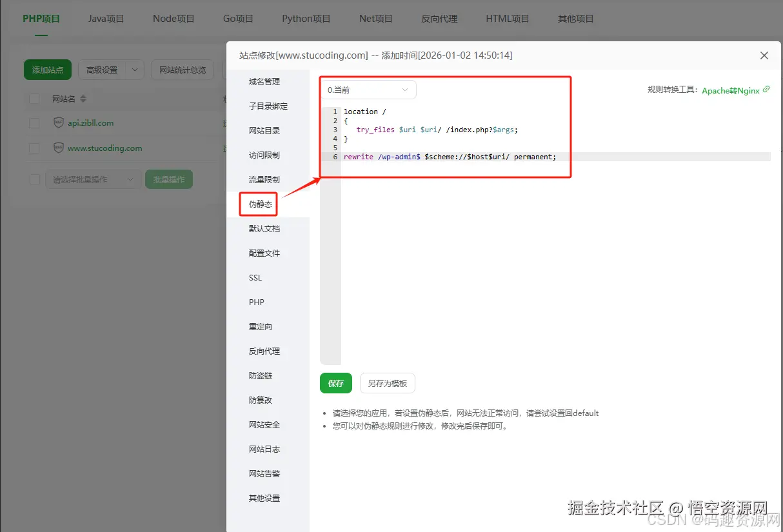Click the green 保存 button
Viewport: 783px width, 532px height.
tap(336, 383)
